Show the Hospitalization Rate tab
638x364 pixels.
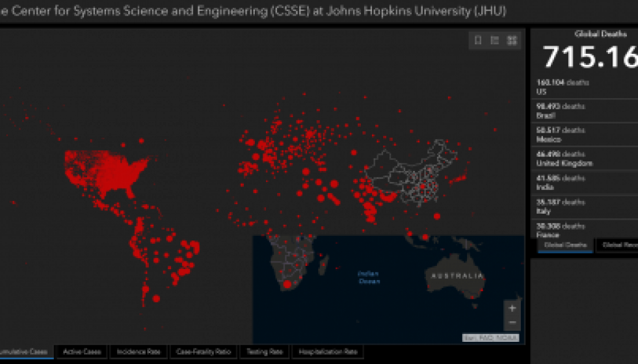[328, 352]
